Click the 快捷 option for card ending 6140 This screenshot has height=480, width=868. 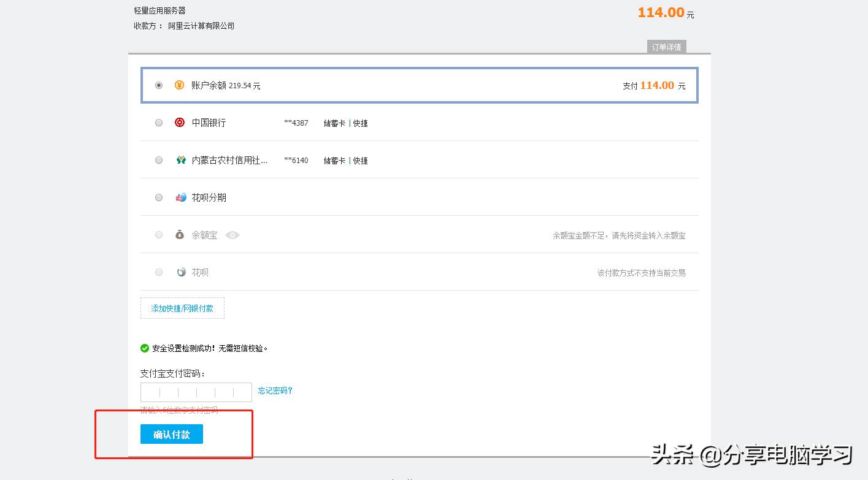coord(360,161)
